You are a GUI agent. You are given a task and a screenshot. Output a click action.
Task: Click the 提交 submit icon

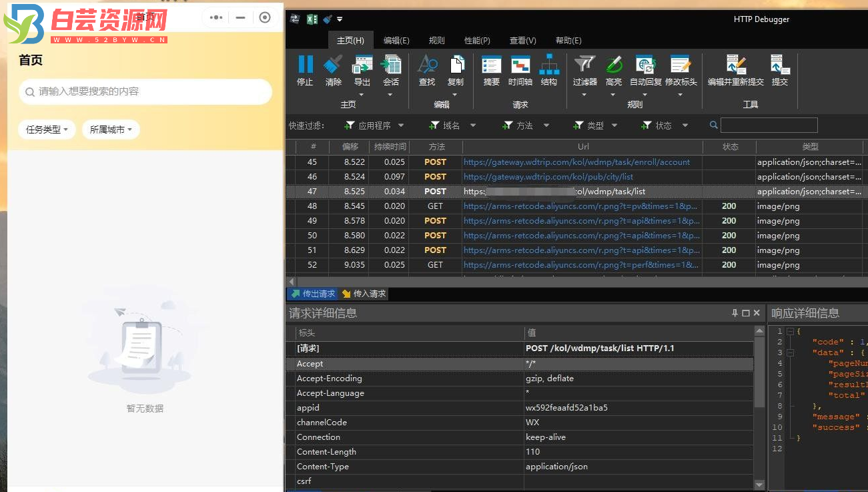tap(780, 64)
